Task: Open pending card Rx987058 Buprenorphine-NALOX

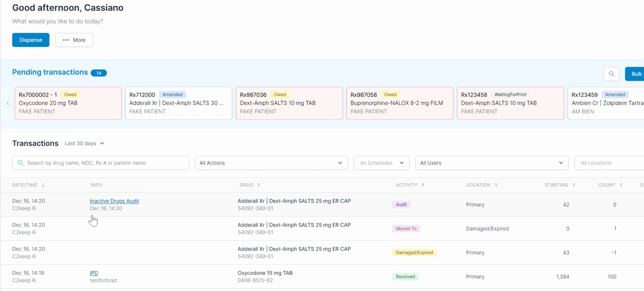Action: [400, 103]
